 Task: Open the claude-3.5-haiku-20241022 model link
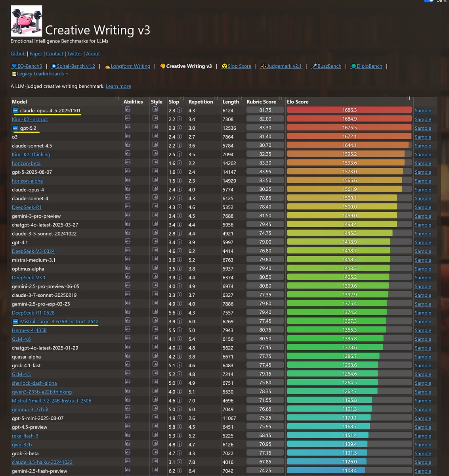coord(42,462)
